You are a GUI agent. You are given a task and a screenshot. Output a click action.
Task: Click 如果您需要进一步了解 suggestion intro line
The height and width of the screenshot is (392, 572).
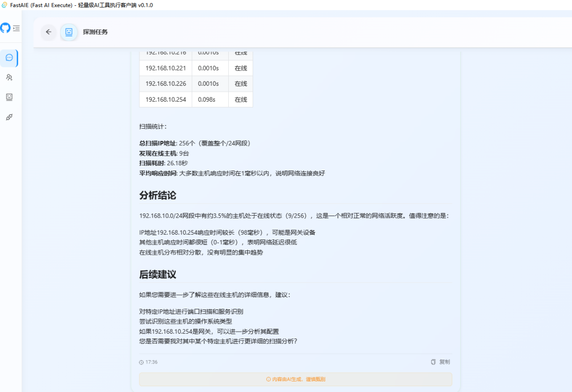(x=215, y=295)
